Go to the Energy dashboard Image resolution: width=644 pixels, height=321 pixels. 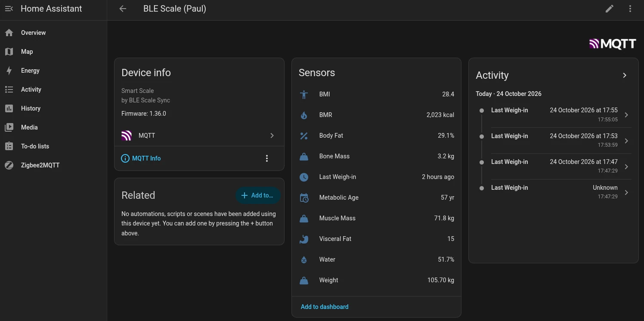pyautogui.click(x=53, y=71)
